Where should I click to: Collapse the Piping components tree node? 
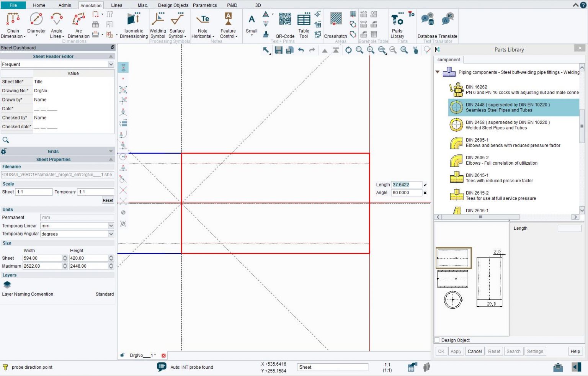438,72
